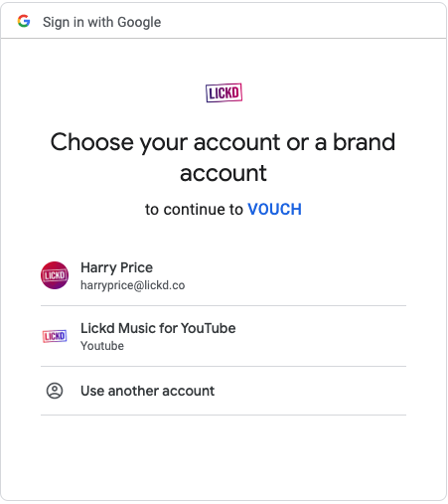The height and width of the screenshot is (504, 448).
Task: Choose Lickd Music for YouTube brand account
Action: 224,336
